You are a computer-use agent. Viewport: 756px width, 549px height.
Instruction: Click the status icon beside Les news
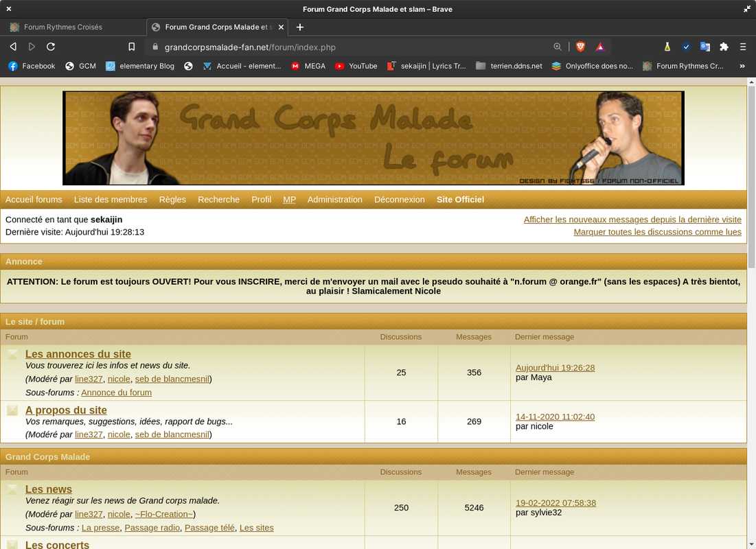tap(12, 489)
